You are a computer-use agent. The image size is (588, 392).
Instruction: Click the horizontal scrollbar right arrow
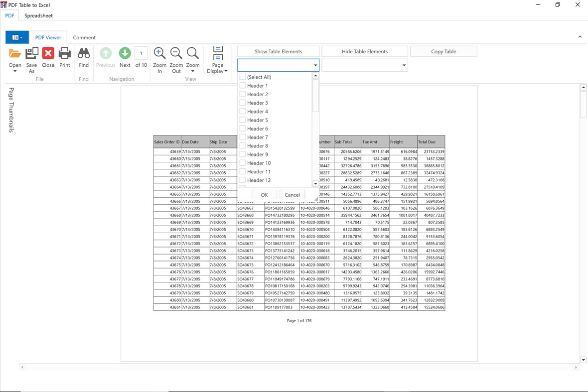(x=576, y=367)
